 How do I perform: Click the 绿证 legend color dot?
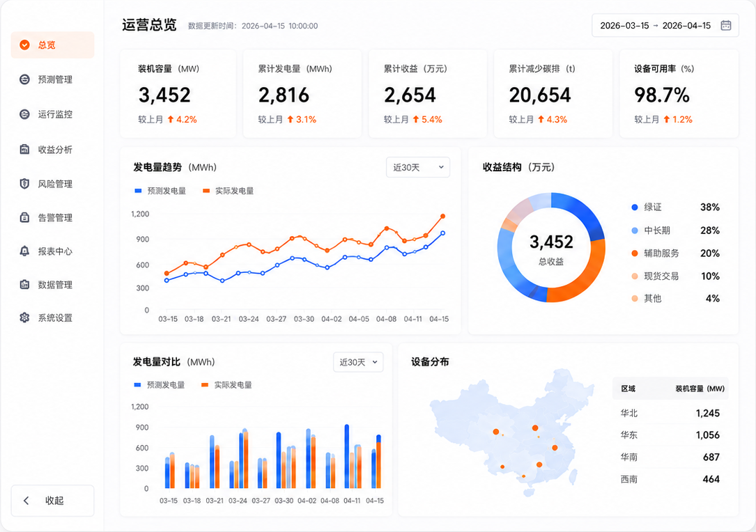635,208
